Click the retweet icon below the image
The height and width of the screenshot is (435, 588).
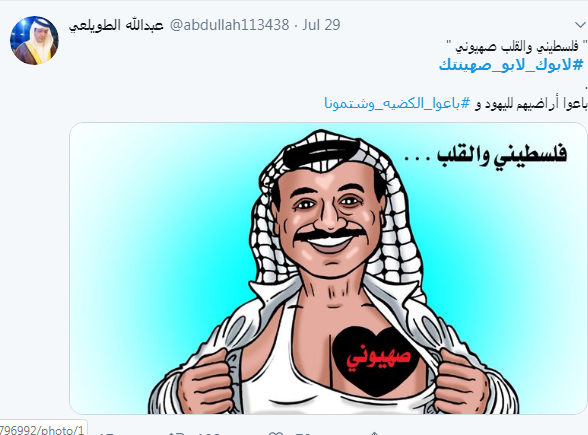(176, 432)
